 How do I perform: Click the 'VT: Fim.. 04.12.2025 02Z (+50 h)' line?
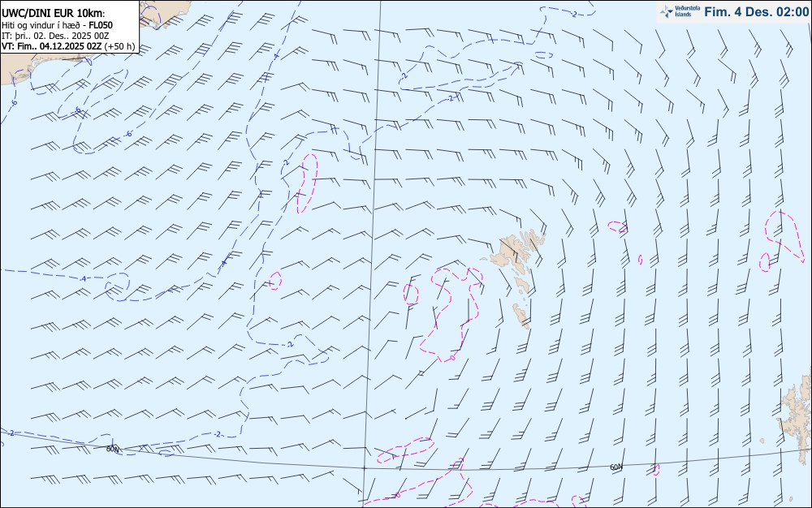68,46
